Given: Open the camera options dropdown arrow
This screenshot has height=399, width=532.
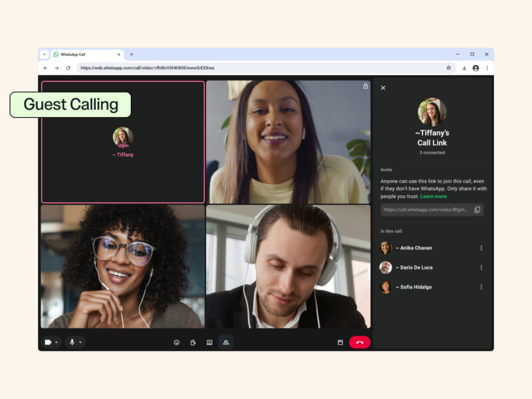Looking at the screenshot, I should point(57,342).
